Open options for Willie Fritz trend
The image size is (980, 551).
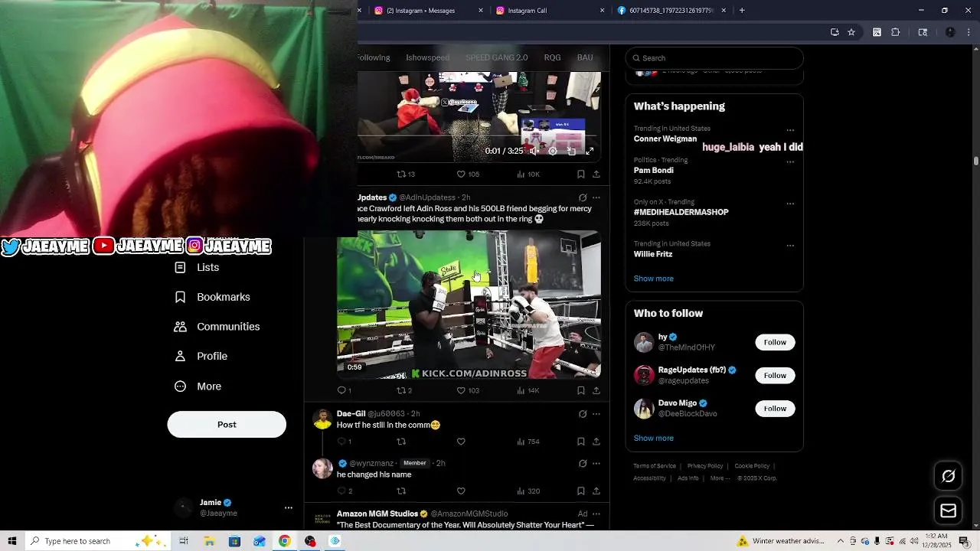[790, 246]
